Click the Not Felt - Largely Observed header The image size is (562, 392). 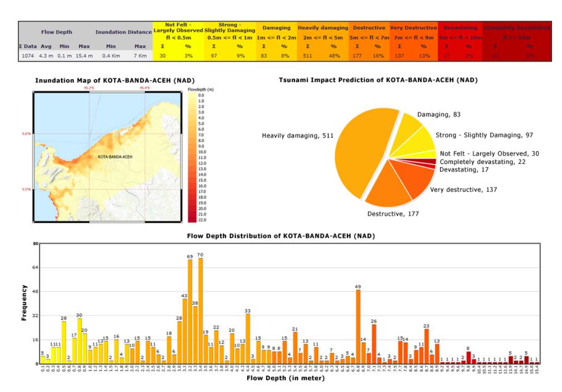[178, 28]
